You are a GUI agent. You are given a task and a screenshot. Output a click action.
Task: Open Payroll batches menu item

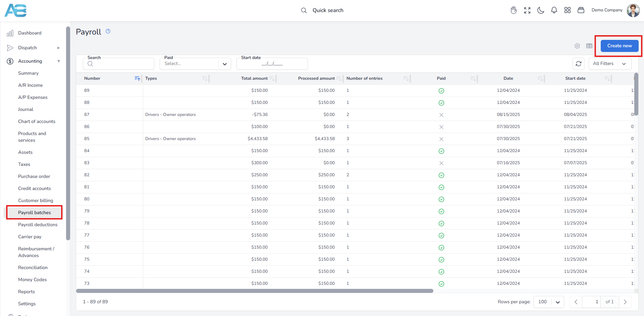34,213
